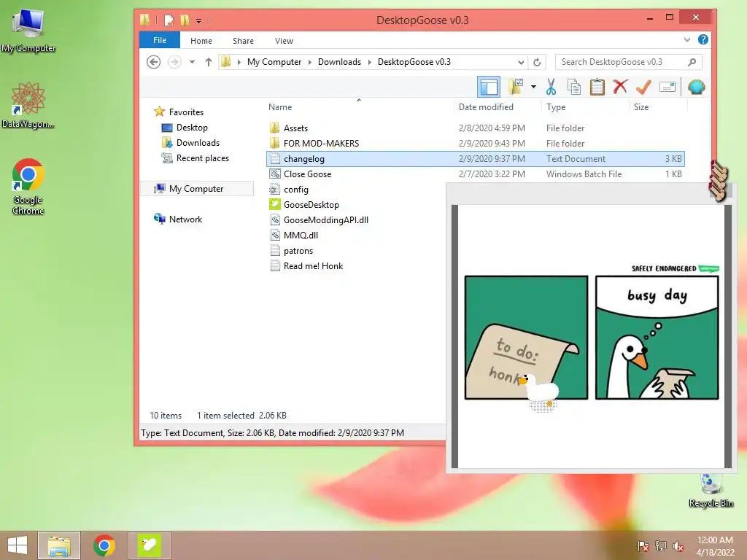Select the MMQ.dll file

(x=301, y=236)
